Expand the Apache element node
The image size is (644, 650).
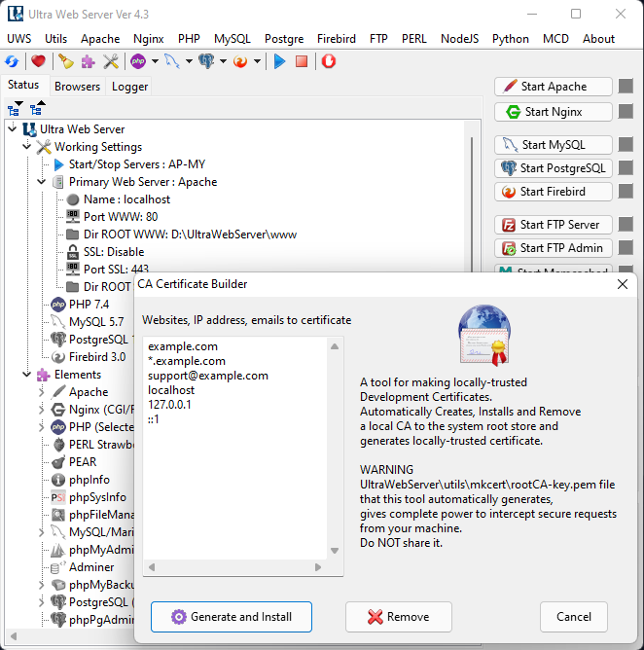(x=42, y=392)
